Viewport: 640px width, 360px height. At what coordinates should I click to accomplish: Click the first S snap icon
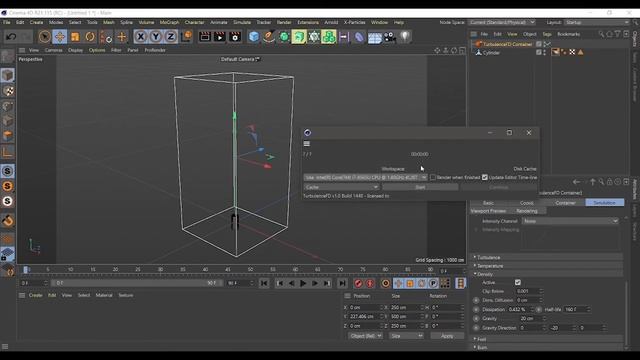tap(7, 171)
